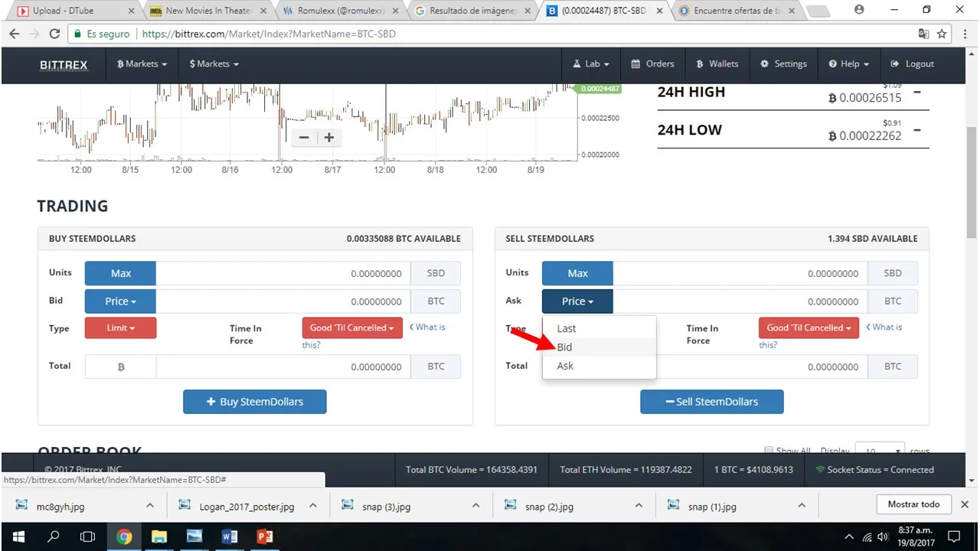Close the downloads bar with X
This screenshot has height=551, width=980.
(965, 505)
